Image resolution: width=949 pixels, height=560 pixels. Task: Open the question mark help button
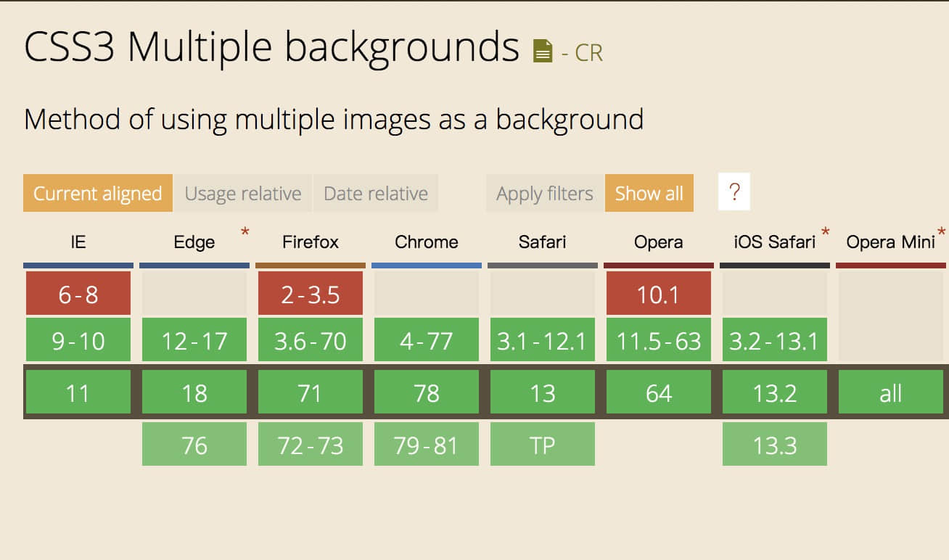click(x=734, y=192)
